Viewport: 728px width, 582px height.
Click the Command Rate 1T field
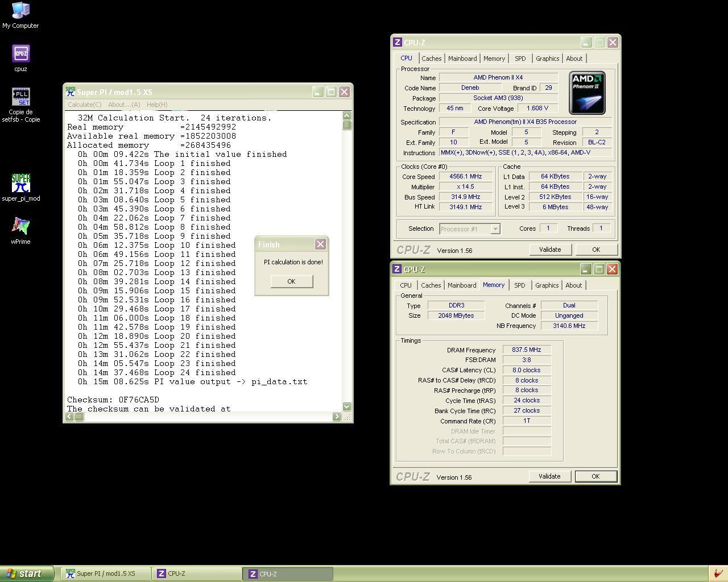click(x=527, y=421)
